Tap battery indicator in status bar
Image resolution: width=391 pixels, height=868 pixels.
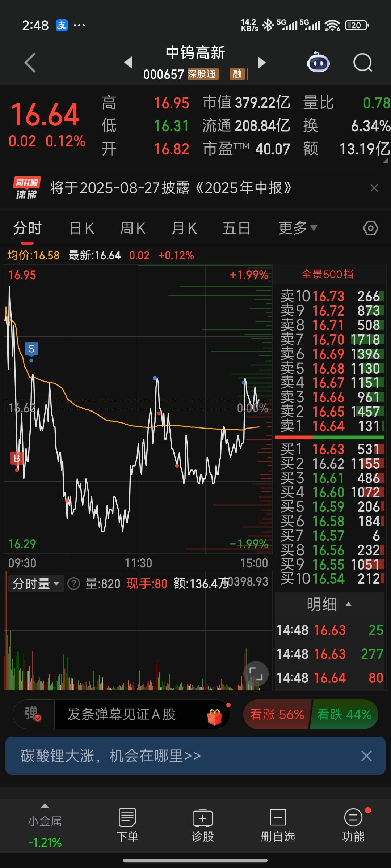pos(357,25)
